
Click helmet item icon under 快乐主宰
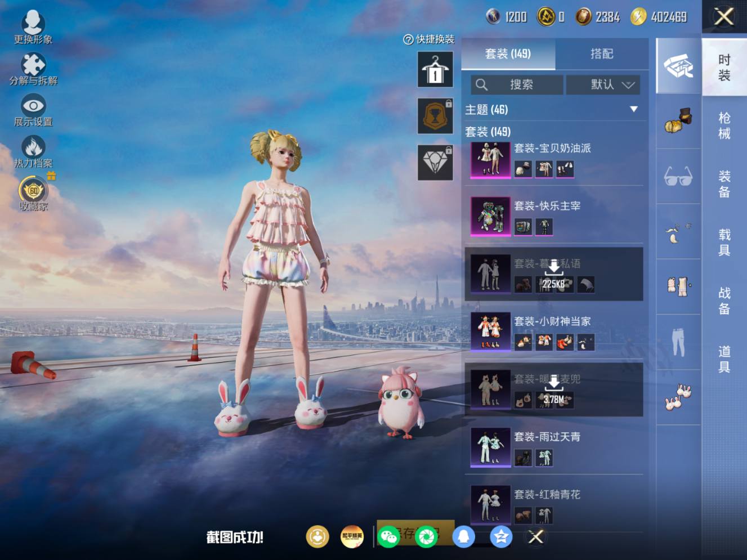point(523,227)
